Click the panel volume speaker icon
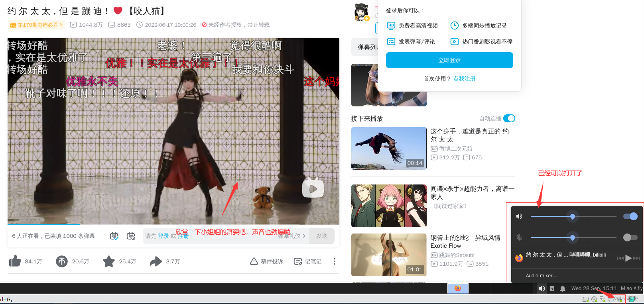The height and width of the screenshot is (304, 644). point(542,288)
